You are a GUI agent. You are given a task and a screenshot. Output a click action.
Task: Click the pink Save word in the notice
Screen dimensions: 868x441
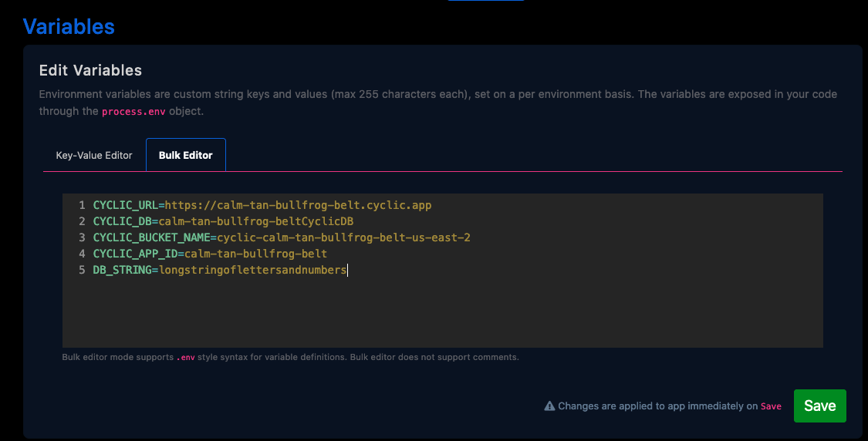click(x=771, y=406)
